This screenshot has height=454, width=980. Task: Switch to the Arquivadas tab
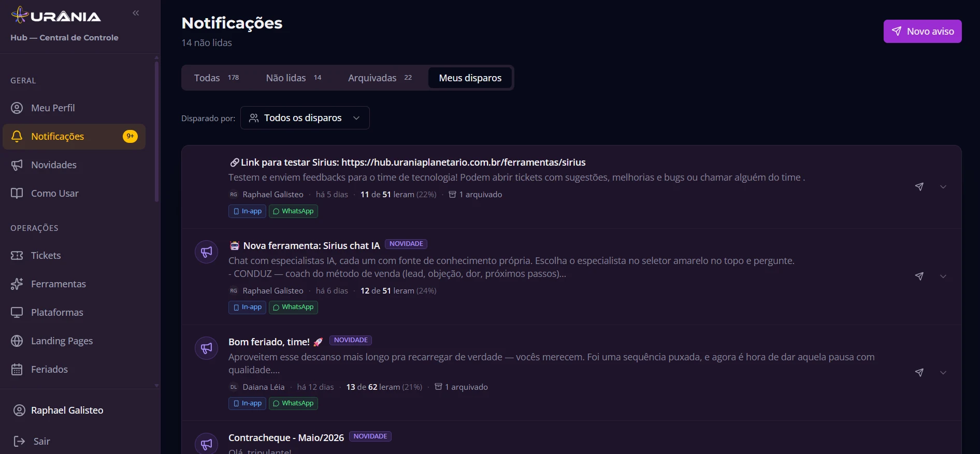pyautogui.click(x=380, y=78)
